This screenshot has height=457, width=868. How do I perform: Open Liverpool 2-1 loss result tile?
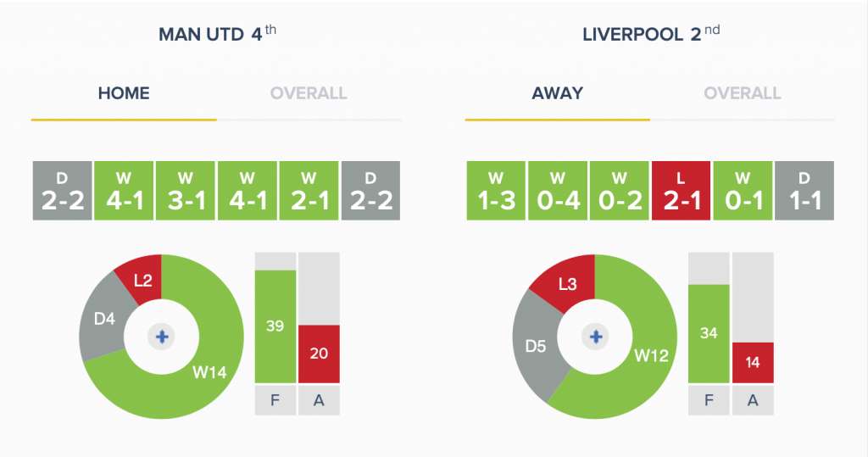[681, 191]
